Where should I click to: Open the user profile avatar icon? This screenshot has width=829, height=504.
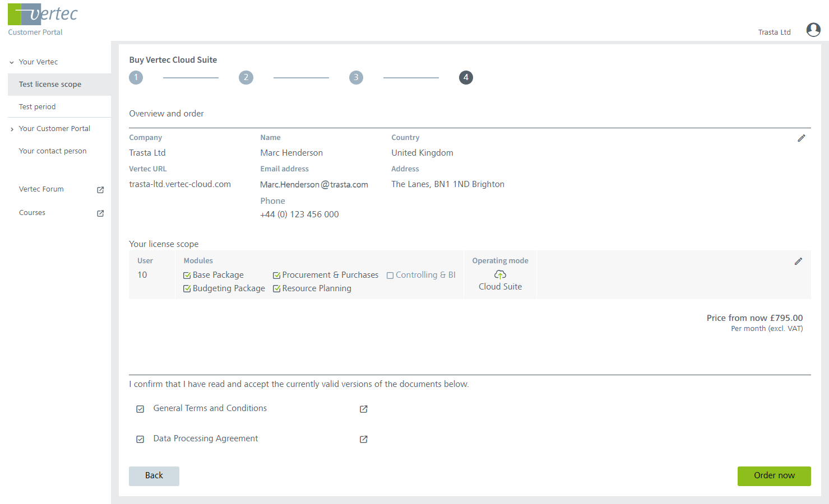(813, 30)
